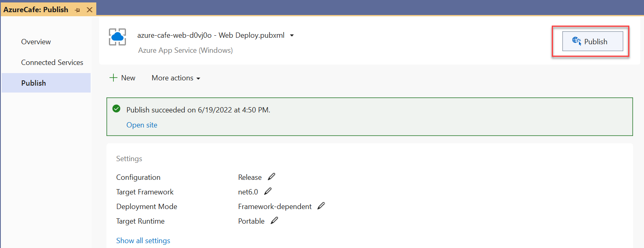644x248 pixels.
Task: Click Show all settings link
Action: click(x=143, y=241)
